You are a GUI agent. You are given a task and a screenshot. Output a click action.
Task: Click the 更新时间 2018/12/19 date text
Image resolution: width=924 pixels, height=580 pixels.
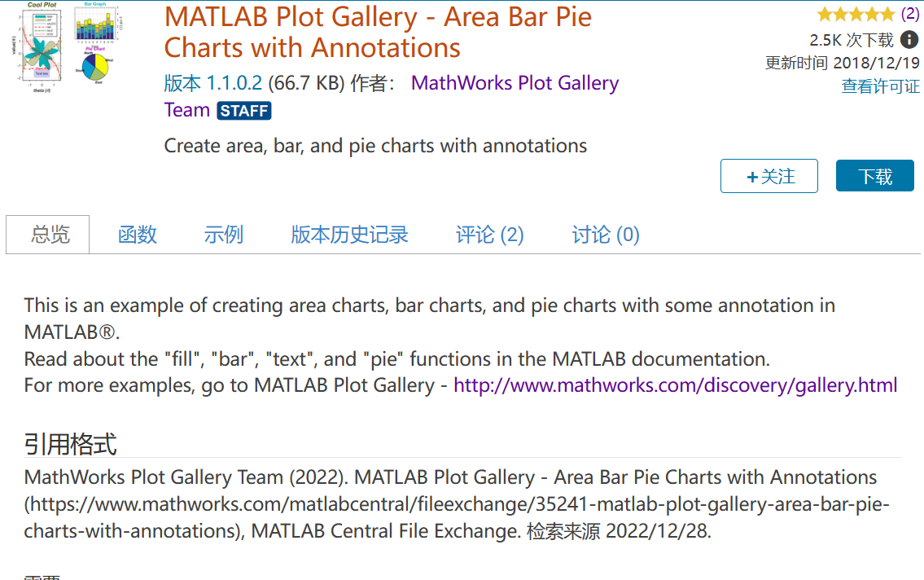coord(842,63)
